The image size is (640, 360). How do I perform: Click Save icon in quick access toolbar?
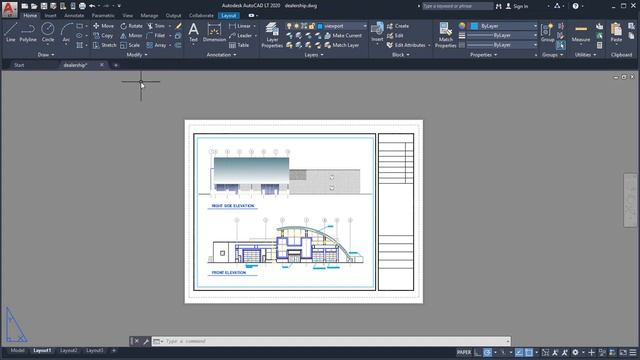[44, 6]
